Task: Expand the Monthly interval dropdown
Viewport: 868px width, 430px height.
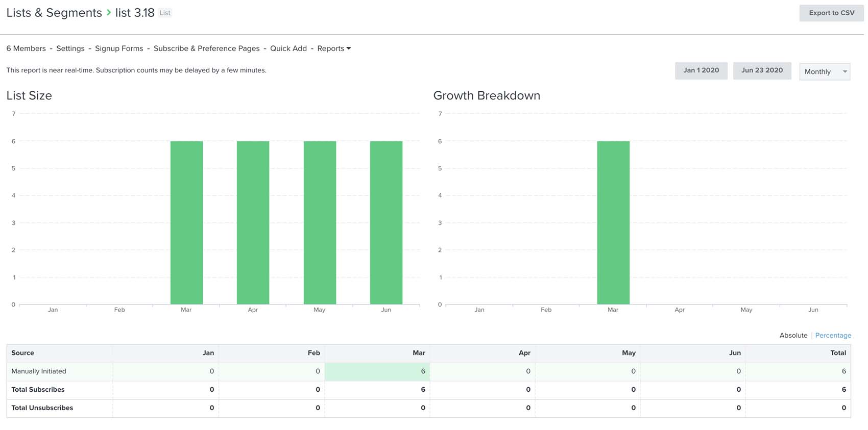Action: pyautogui.click(x=824, y=71)
